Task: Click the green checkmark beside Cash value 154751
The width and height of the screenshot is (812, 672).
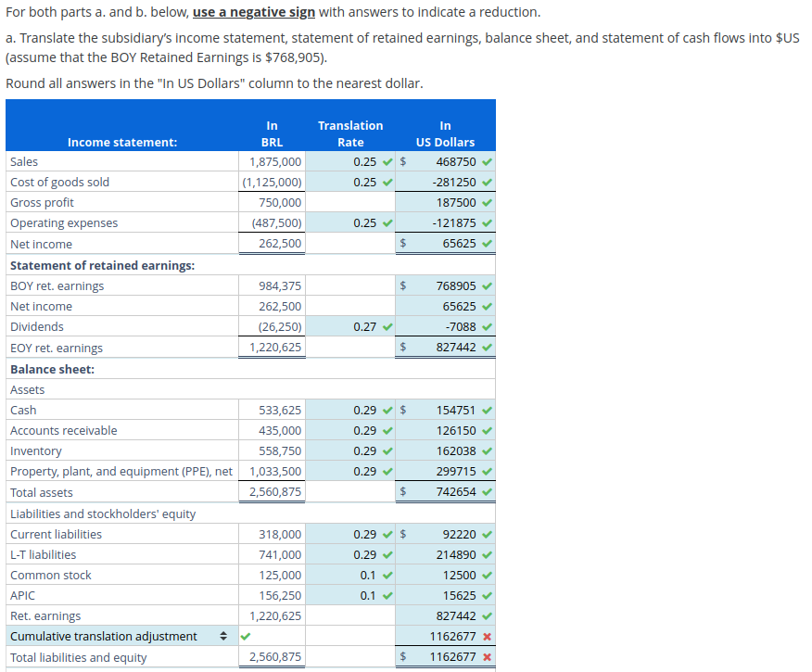Action: 488,410
